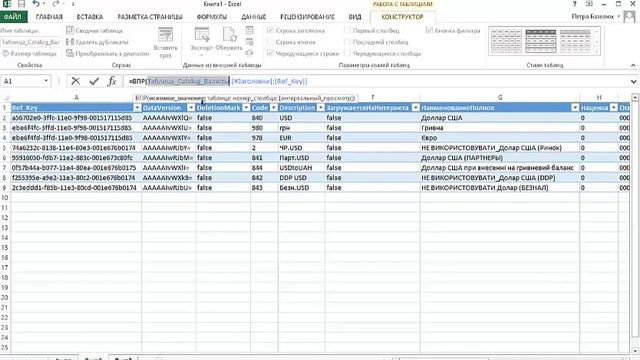
Task: Select the first light table style thumbnail
Action: [x=506, y=41]
